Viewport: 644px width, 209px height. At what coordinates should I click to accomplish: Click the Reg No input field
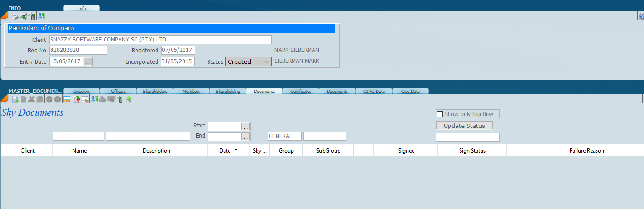coord(78,50)
